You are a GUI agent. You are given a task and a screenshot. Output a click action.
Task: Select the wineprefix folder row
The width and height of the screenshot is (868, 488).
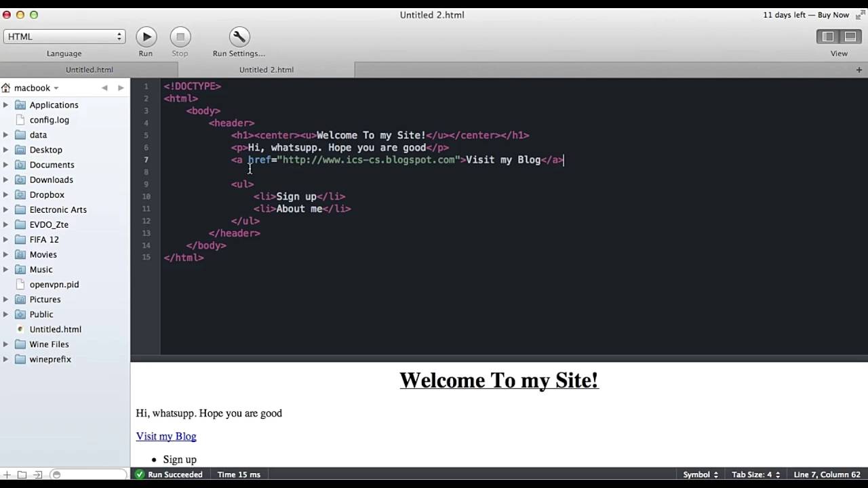[x=65, y=359]
